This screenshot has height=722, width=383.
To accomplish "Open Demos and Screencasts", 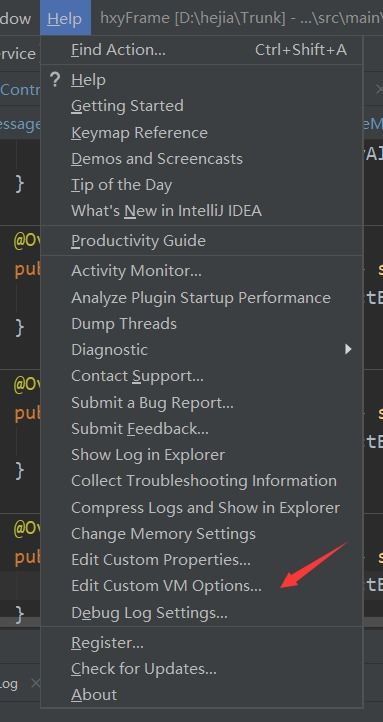I will tap(157, 159).
